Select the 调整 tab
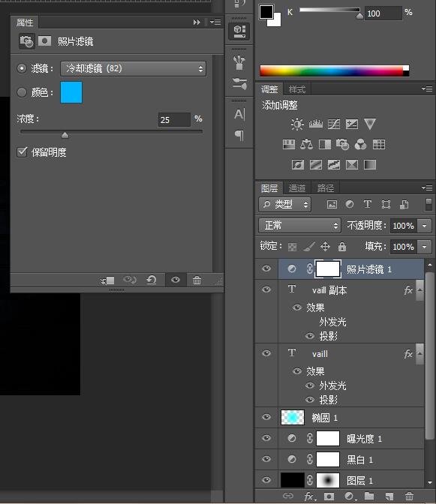This screenshot has width=436, height=504. 269,89
